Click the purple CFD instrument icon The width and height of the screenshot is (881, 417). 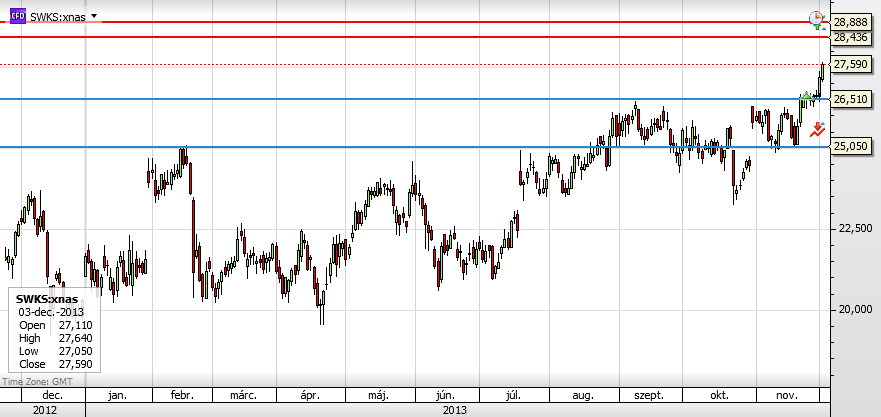(x=18, y=16)
